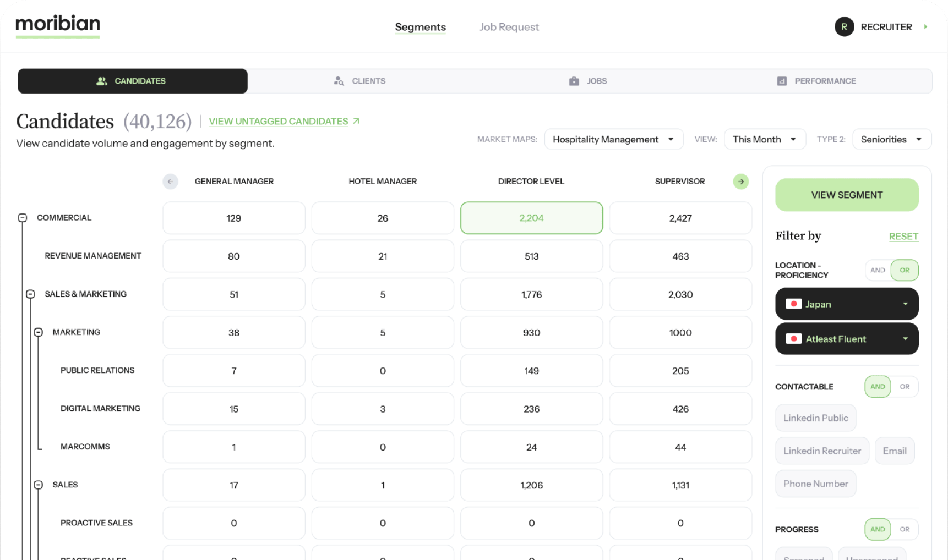The height and width of the screenshot is (560, 948).
Task: Select Sales & Marketing Supervisor cell 2,030
Action: (x=680, y=294)
